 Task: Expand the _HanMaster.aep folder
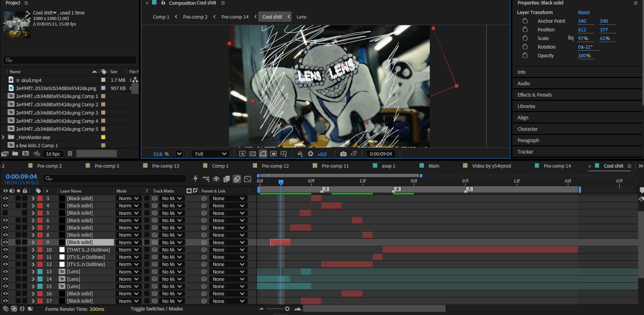point(3,137)
